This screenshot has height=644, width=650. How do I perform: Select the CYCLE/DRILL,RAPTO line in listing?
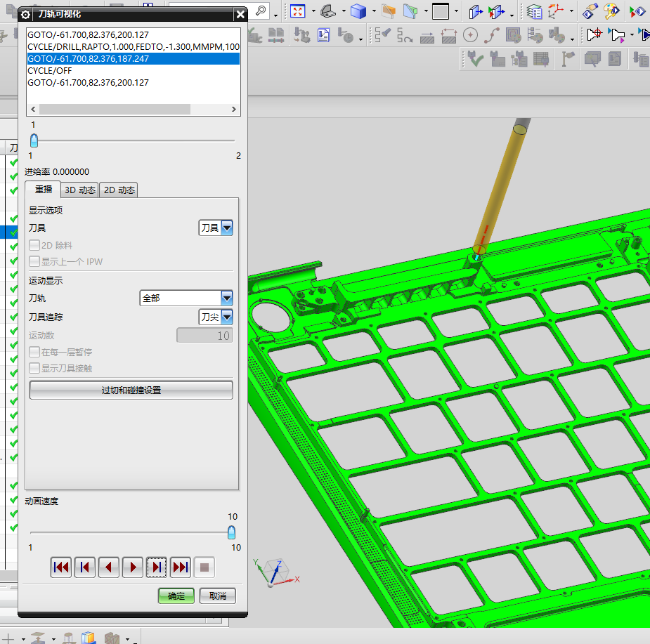coord(133,46)
